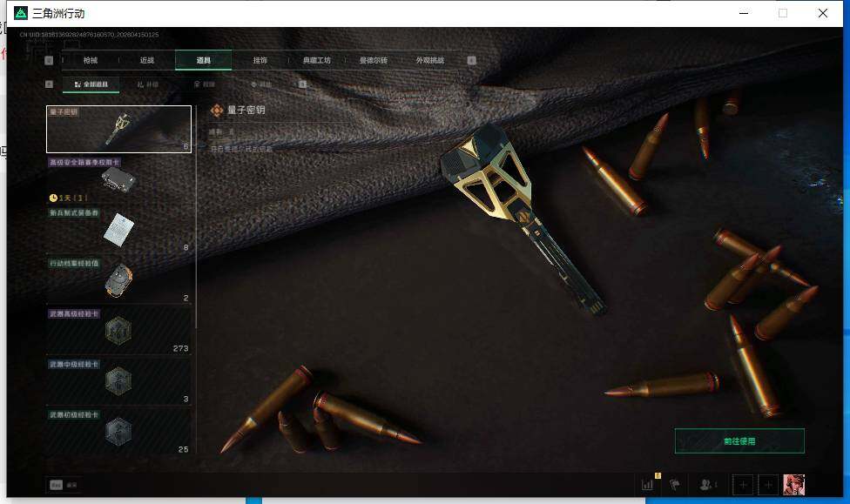Select the 武器高级经验卡 item

[x=118, y=331]
